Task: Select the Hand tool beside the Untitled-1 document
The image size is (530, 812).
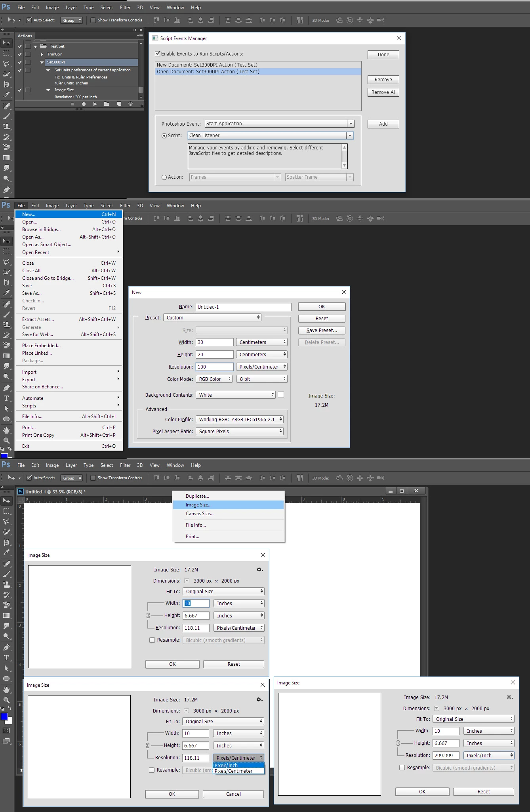Action: pos(6,690)
